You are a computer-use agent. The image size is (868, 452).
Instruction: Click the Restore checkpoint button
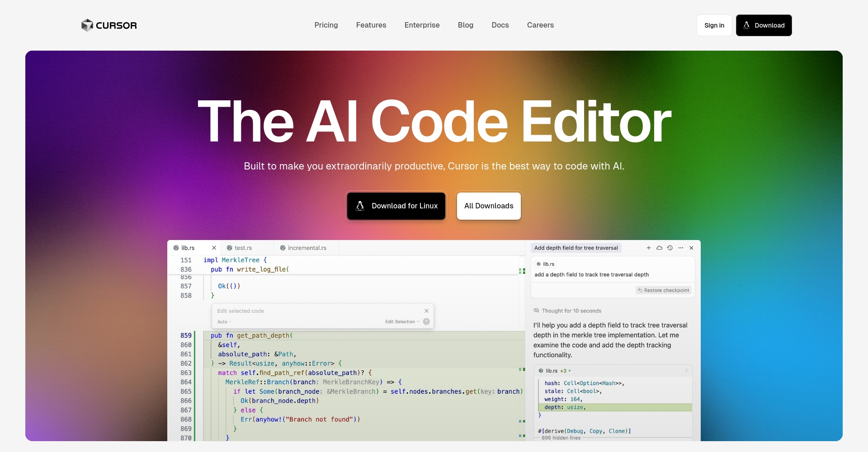tap(664, 290)
